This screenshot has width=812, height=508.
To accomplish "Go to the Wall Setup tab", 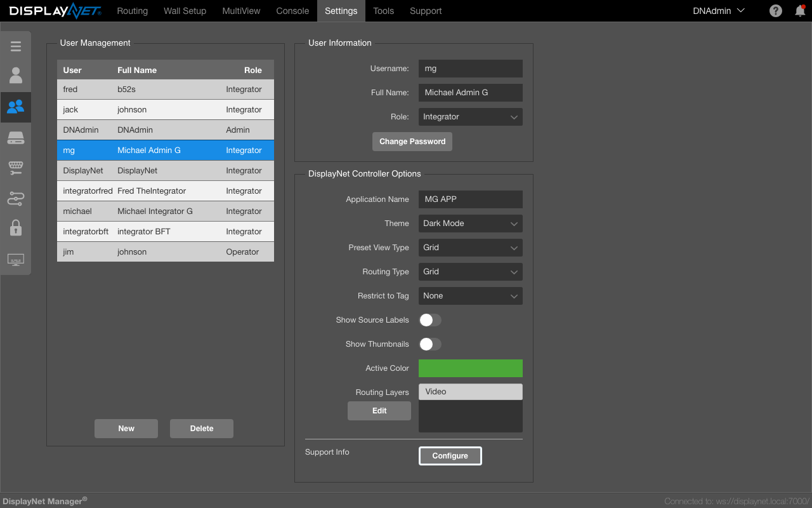I will coord(185,11).
